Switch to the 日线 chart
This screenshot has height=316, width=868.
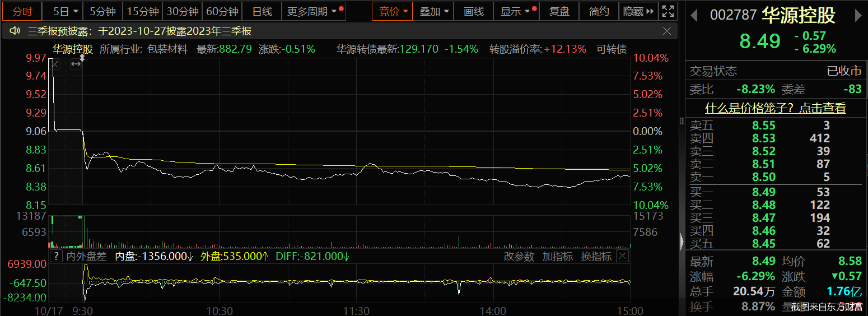tap(262, 11)
